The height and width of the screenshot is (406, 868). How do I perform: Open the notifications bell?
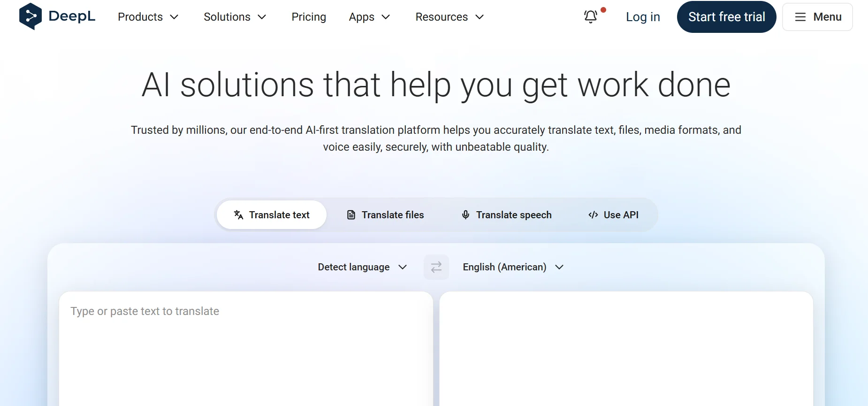[591, 17]
